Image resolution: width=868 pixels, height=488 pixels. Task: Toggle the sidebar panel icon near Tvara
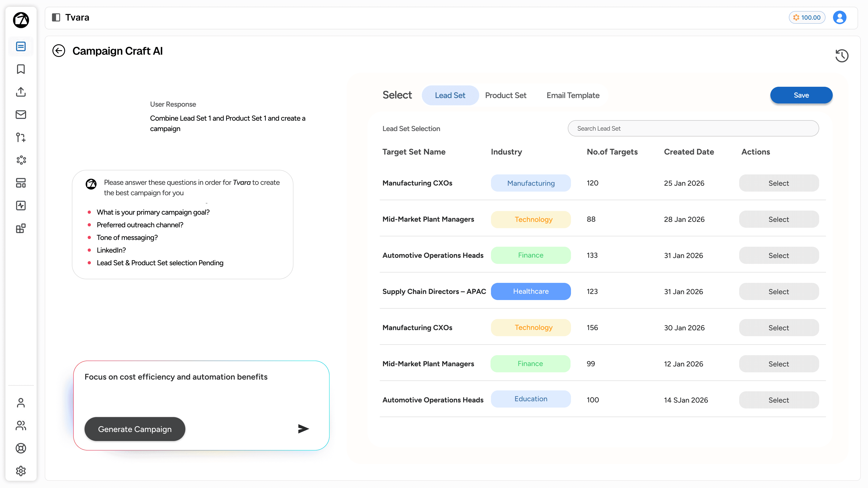pyautogui.click(x=56, y=18)
